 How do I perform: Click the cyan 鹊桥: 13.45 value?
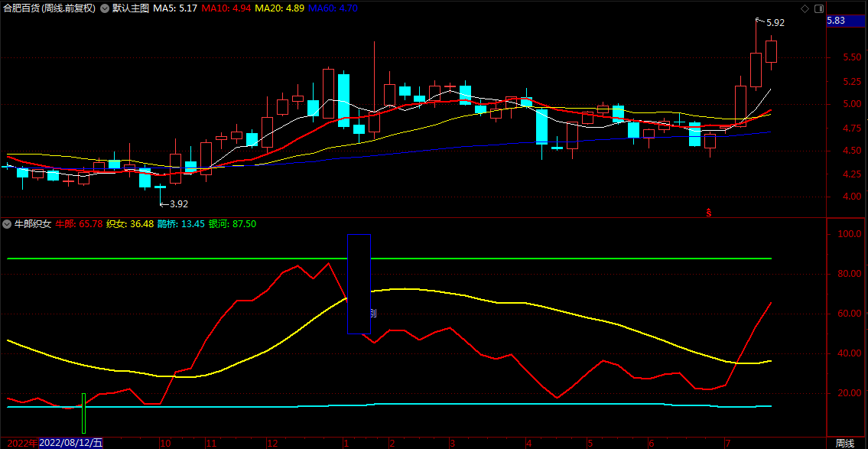[181, 224]
